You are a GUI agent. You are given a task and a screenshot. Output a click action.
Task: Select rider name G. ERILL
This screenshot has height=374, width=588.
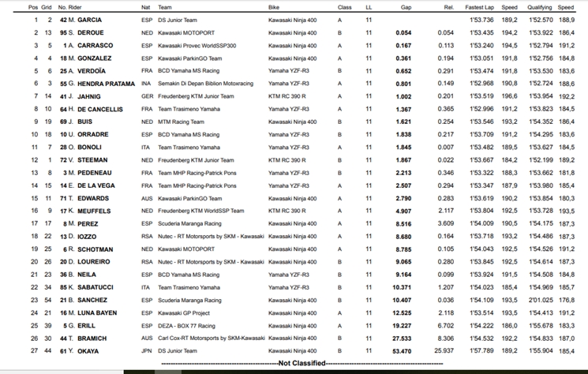(x=82, y=326)
